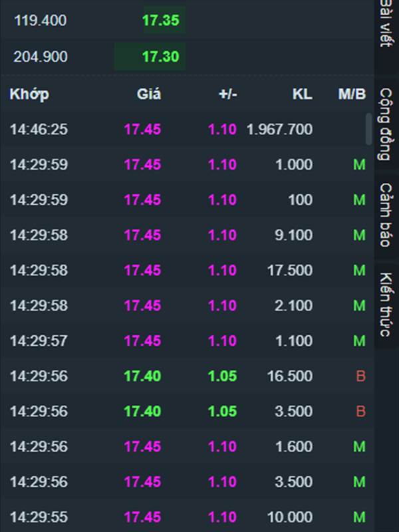This screenshot has width=399, height=532.
Task: Select the 14:46:25 trade time
Action: click(x=39, y=129)
